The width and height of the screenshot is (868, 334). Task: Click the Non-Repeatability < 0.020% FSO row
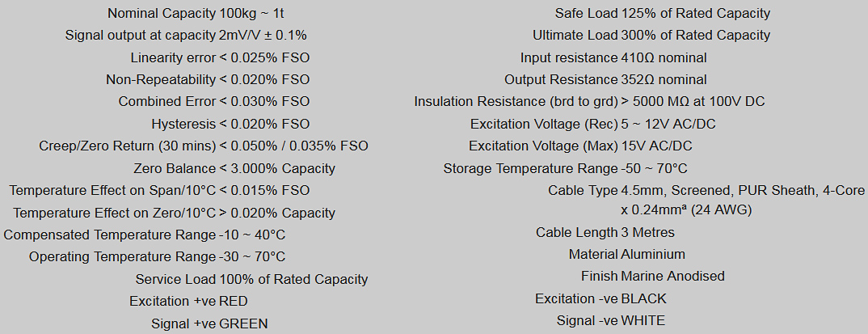(208, 79)
